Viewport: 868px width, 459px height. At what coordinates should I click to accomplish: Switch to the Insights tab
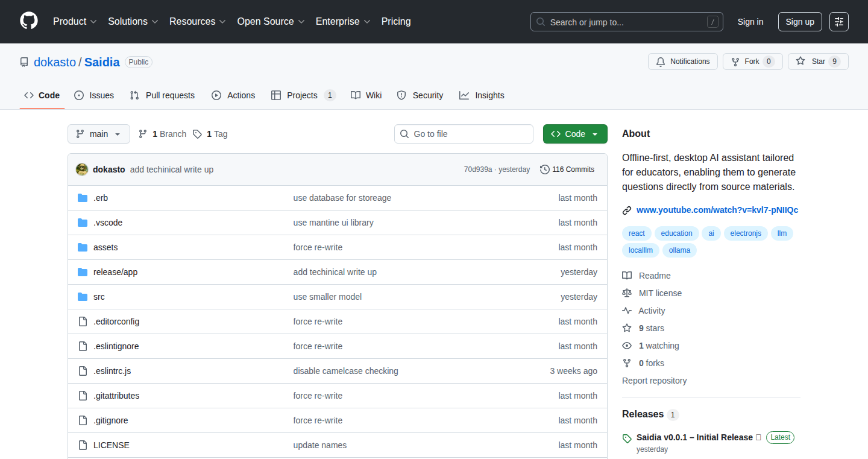[x=482, y=95]
